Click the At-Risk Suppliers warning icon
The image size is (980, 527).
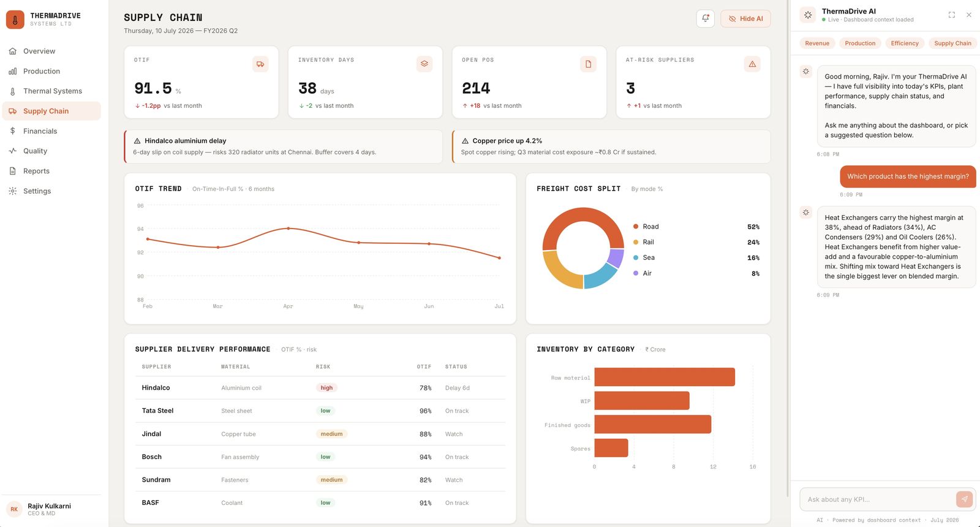point(752,64)
